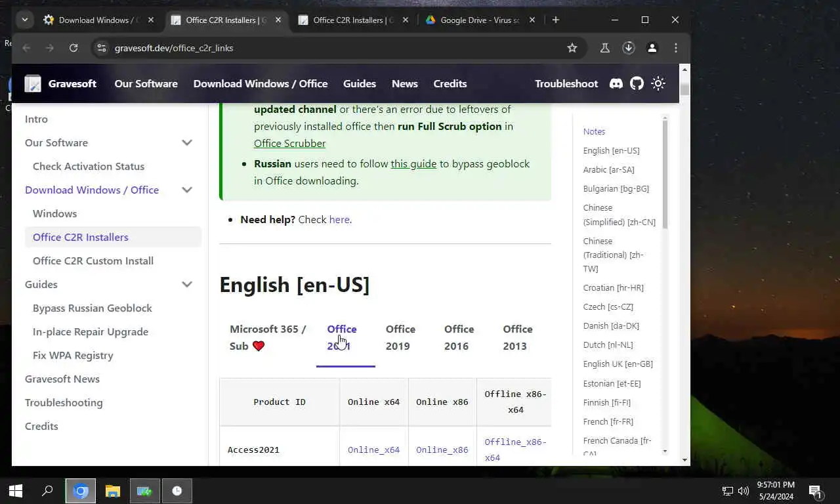View site information icon in address bar
The height and width of the screenshot is (504, 840).
[100, 48]
